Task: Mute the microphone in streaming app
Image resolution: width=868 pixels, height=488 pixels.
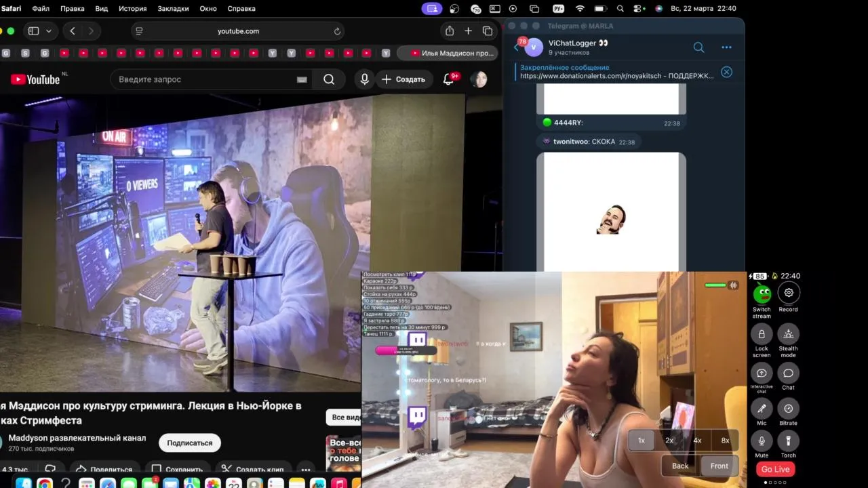Action: tap(762, 441)
